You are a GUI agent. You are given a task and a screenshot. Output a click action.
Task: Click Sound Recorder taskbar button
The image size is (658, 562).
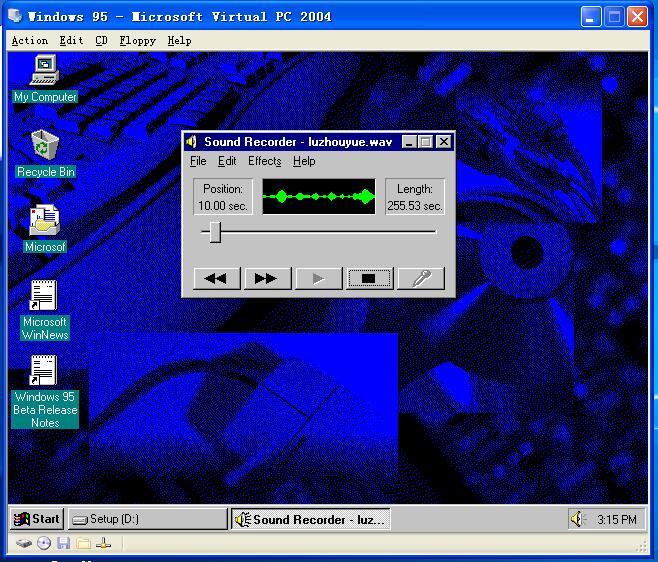tap(311, 520)
